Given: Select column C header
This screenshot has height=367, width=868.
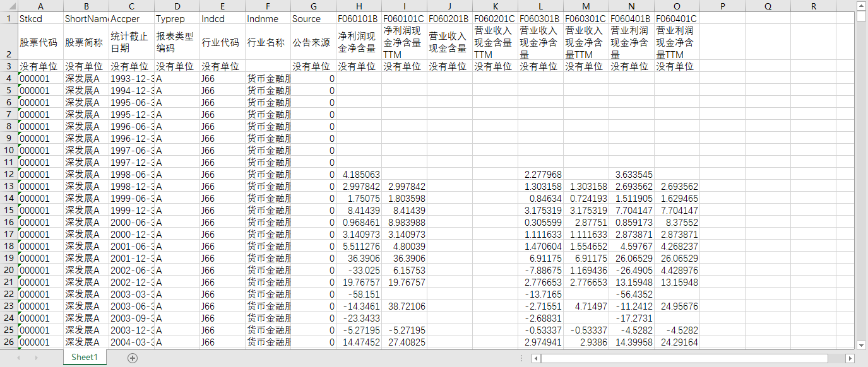Looking at the screenshot, I should pyautogui.click(x=132, y=6).
